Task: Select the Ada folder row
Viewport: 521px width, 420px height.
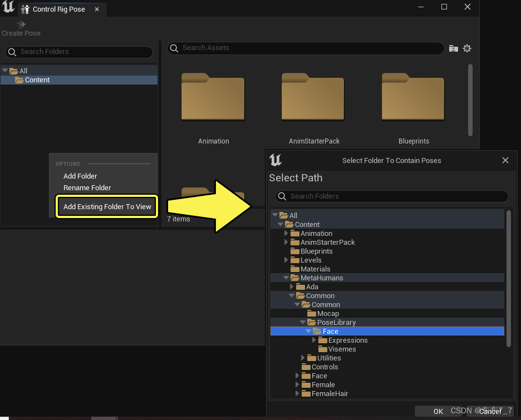Action: click(x=387, y=287)
